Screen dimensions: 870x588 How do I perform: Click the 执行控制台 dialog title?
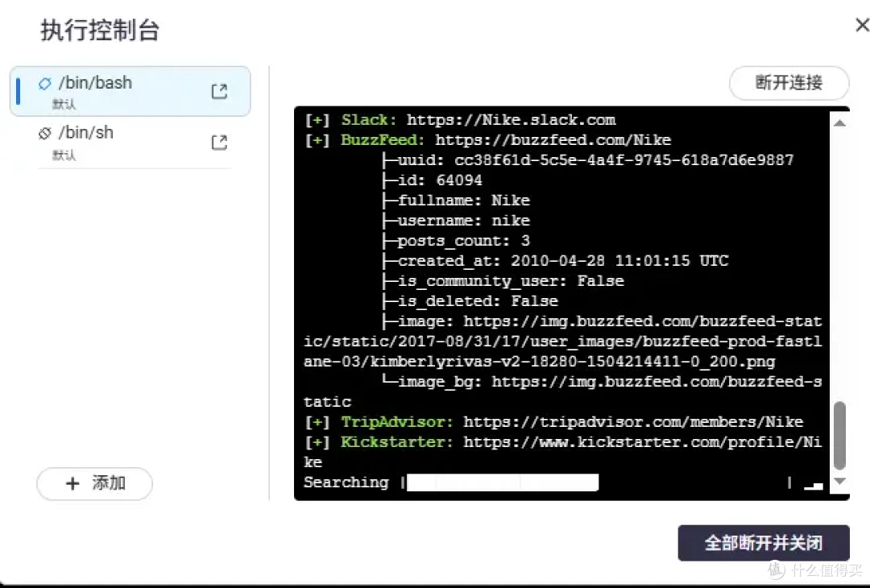[x=100, y=30]
